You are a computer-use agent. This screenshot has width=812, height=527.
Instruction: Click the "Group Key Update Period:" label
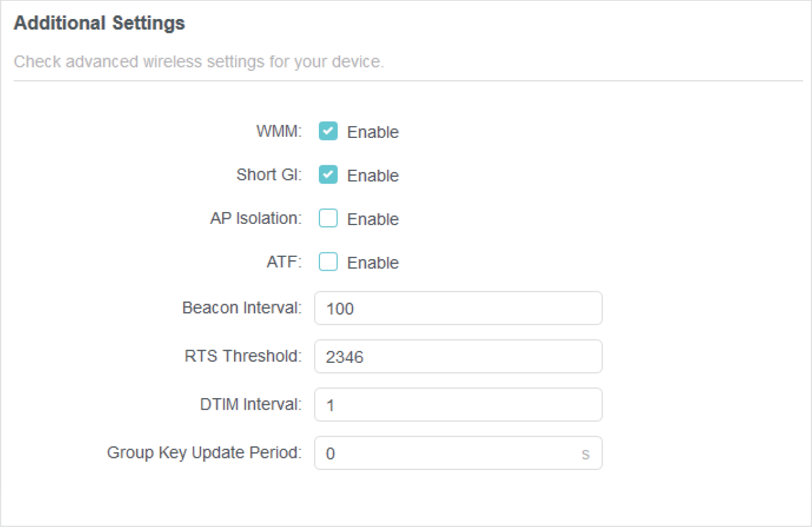point(204,453)
